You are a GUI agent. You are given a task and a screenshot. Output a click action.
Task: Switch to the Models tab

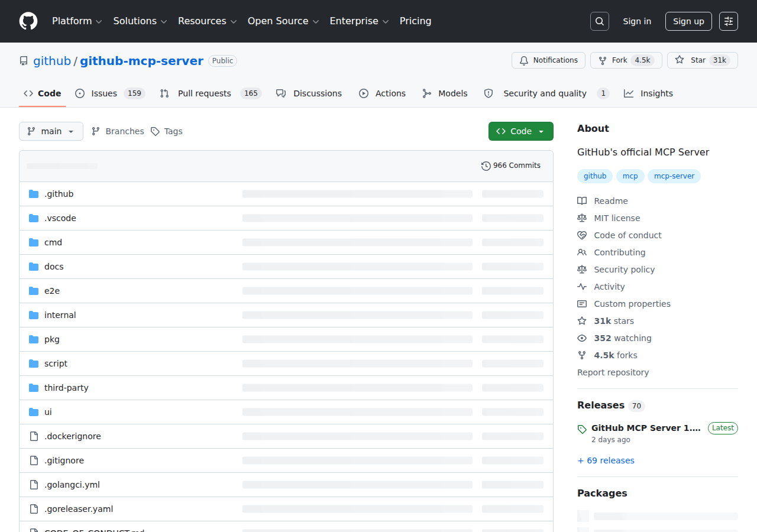point(445,93)
